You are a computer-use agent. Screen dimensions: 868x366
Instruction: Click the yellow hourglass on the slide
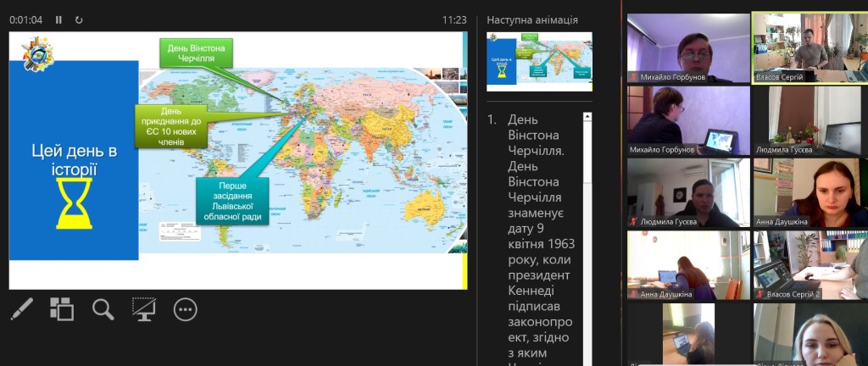pyautogui.click(x=74, y=203)
